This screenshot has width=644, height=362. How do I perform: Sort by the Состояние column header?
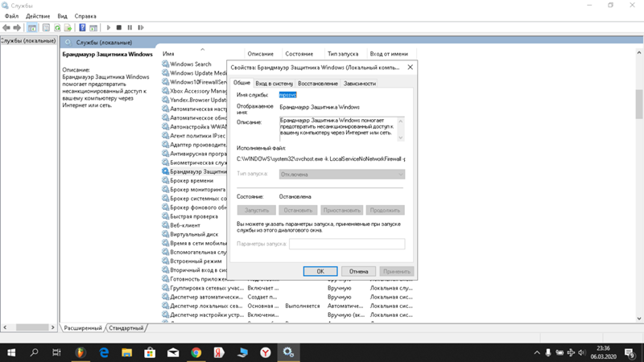(299, 54)
